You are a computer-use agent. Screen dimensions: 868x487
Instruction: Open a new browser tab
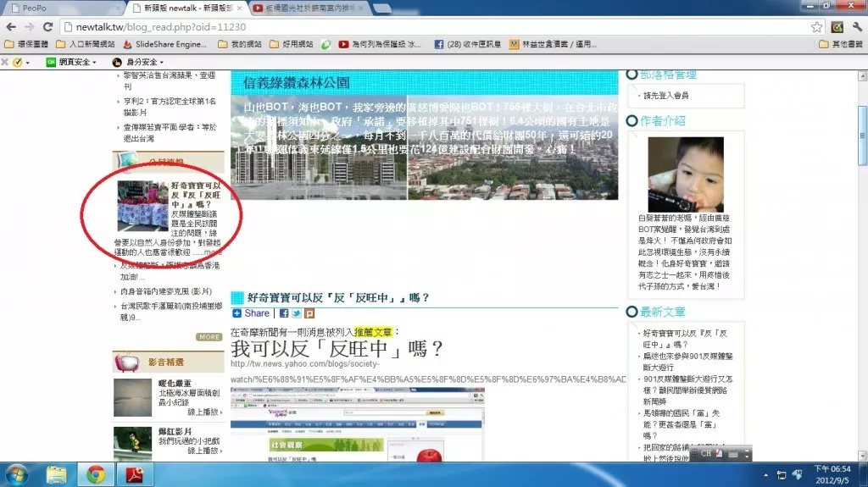tap(382, 8)
